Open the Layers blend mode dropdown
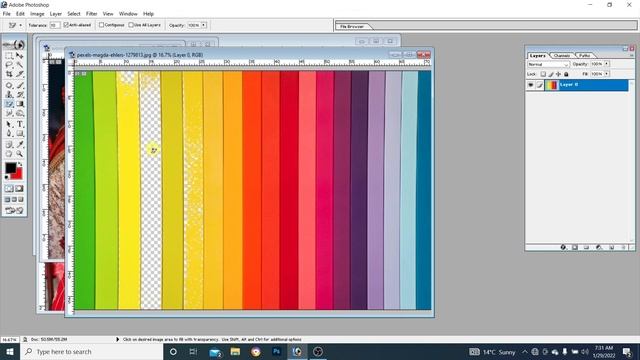 coord(548,64)
